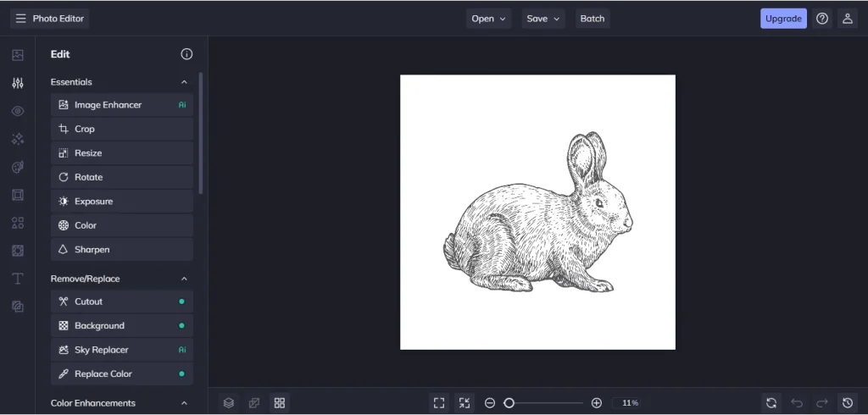Collapse the Essentials section
The height and width of the screenshot is (415, 868).
[184, 82]
